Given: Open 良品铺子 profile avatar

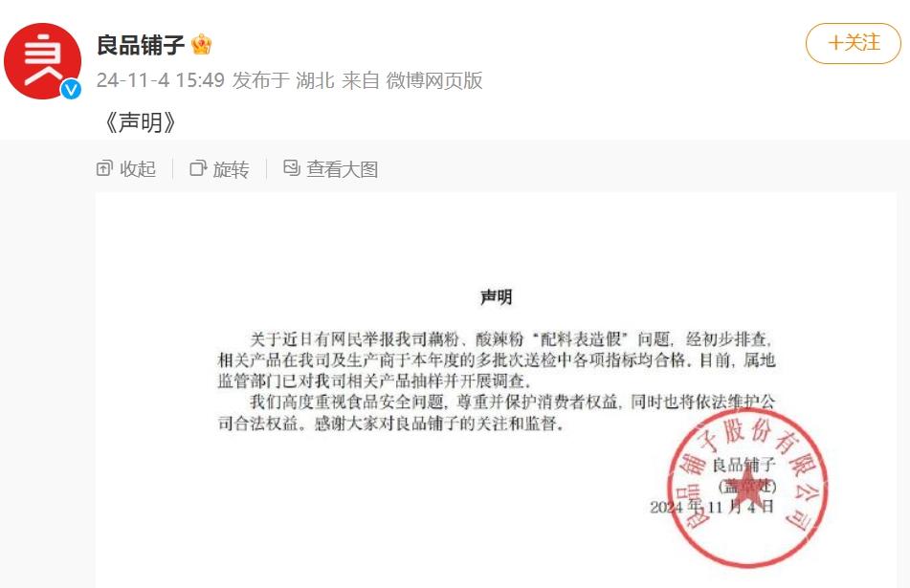Looking at the screenshot, I should (42, 61).
